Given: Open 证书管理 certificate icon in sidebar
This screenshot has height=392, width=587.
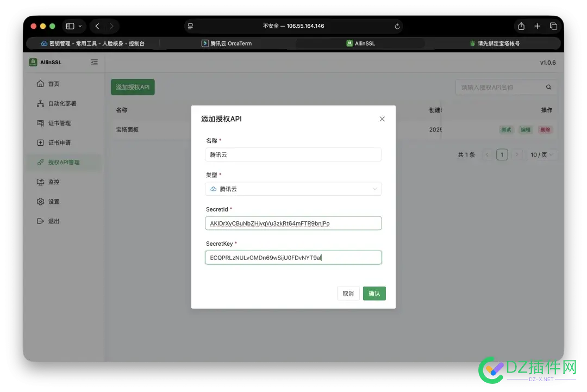Looking at the screenshot, I should pos(40,123).
